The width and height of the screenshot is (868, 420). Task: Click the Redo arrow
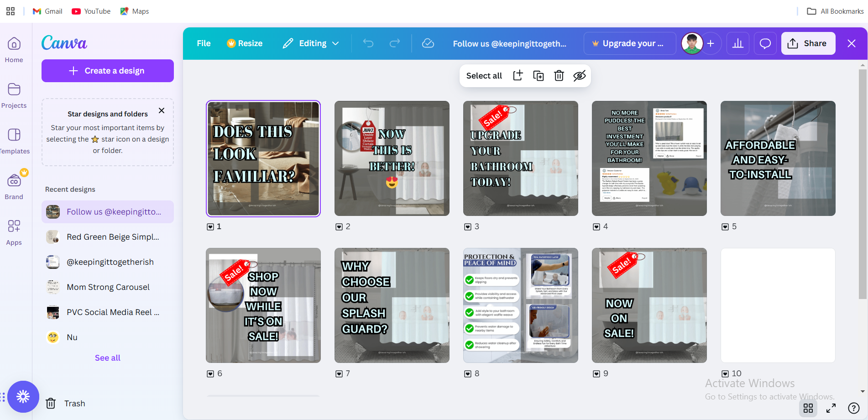[x=395, y=43]
